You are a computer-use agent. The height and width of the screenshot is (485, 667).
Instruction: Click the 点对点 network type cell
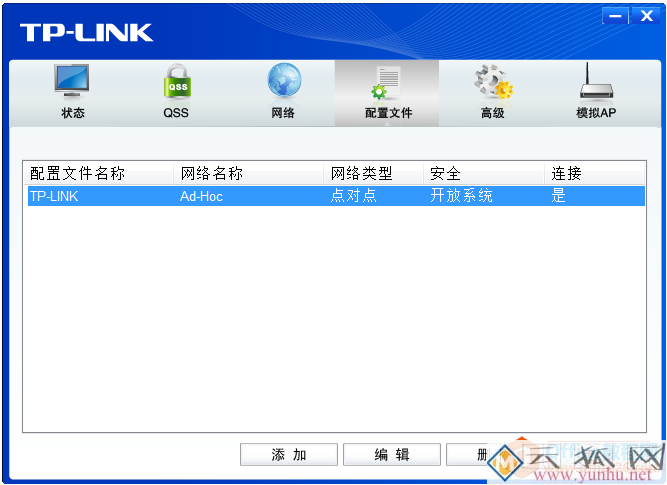353,195
